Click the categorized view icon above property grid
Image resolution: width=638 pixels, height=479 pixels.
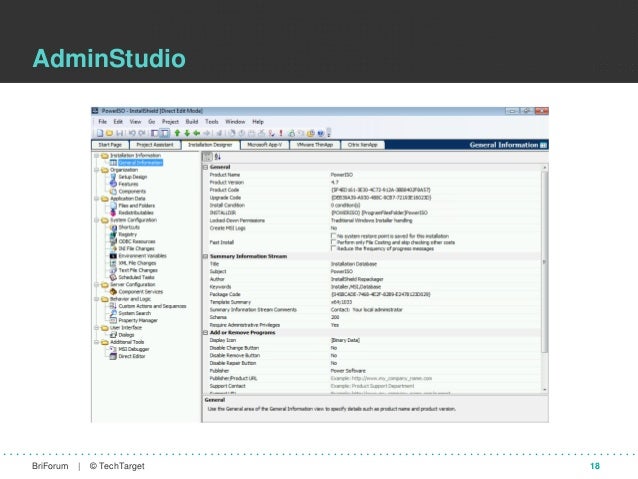208,157
